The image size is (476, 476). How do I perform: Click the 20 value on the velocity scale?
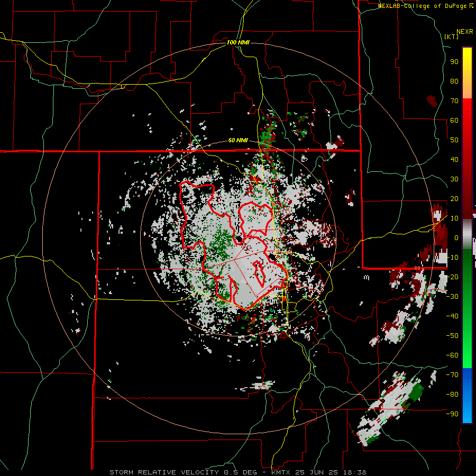pos(454,198)
